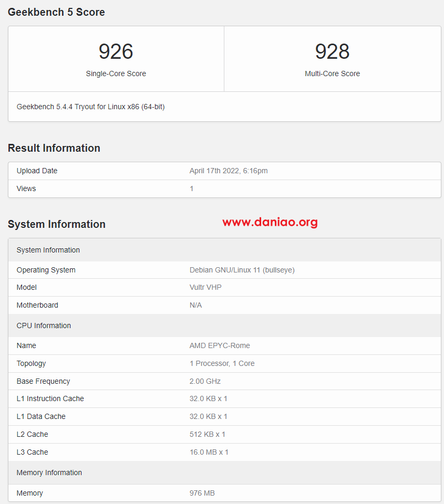
Task: Click the Operating System label
Action: click(x=46, y=270)
